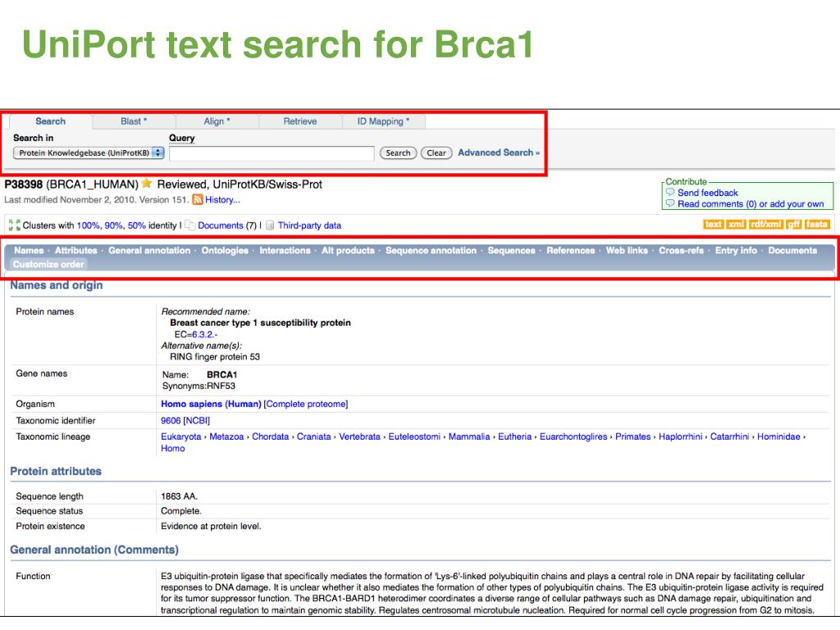Click the Search button next to Query
The height and width of the screenshot is (630, 840).
(x=398, y=153)
